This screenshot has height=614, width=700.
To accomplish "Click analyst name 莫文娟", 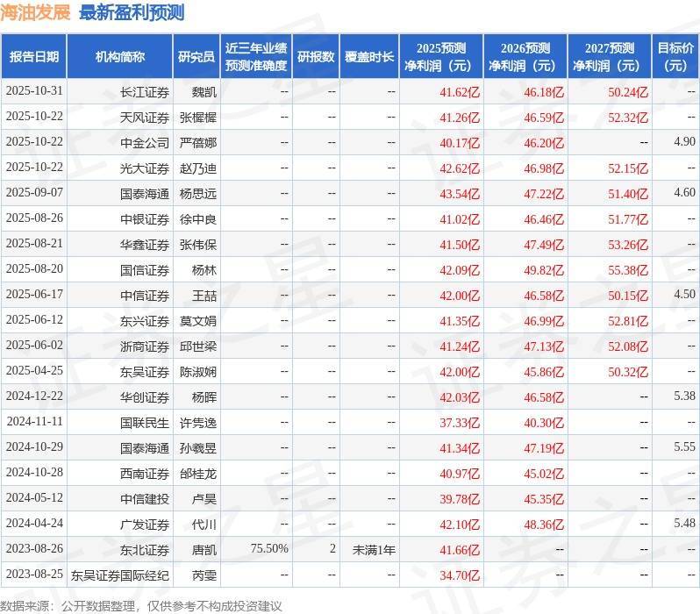I will [198, 321].
